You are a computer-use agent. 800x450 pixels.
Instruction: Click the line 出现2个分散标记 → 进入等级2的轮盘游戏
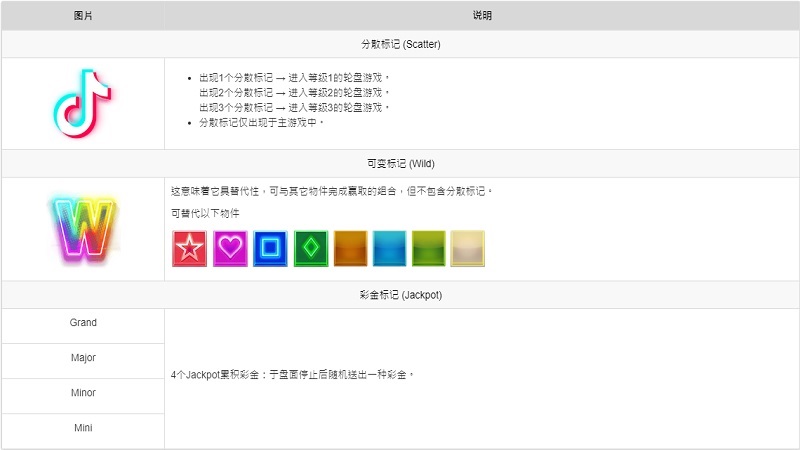tap(294, 92)
